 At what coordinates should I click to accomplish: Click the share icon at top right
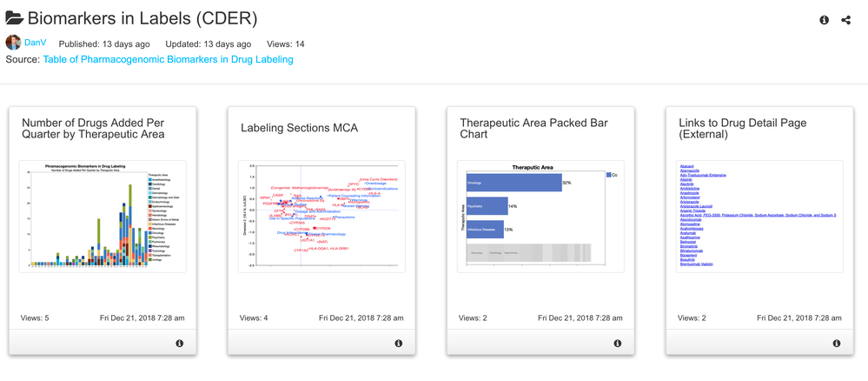(845, 20)
